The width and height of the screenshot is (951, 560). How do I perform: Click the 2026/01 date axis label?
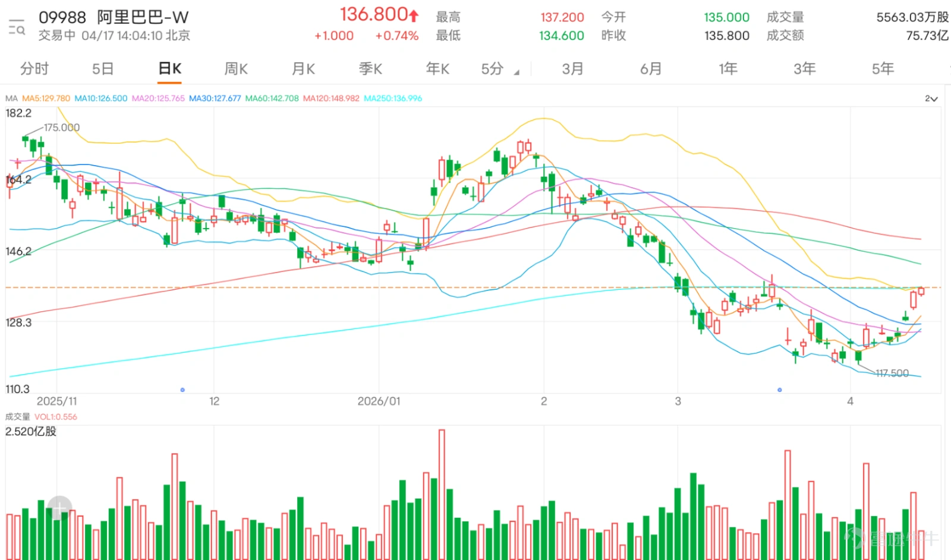tap(379, 401)
